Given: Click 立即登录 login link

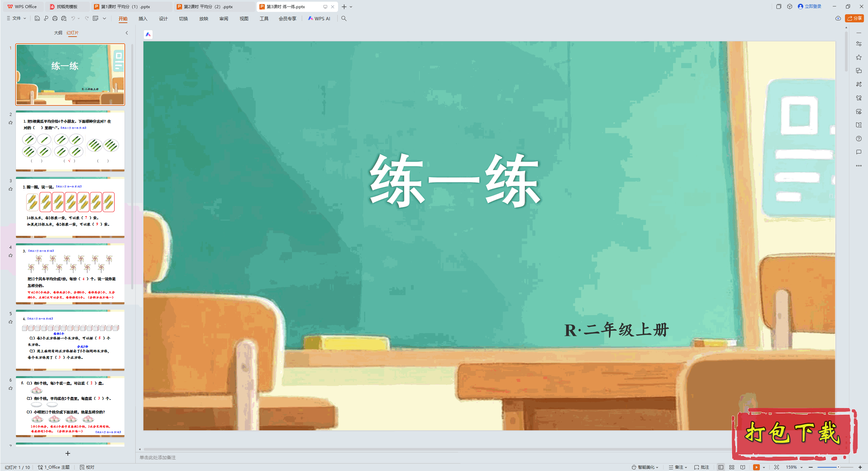Looking at the screenshot, I should tap(813, 6).
